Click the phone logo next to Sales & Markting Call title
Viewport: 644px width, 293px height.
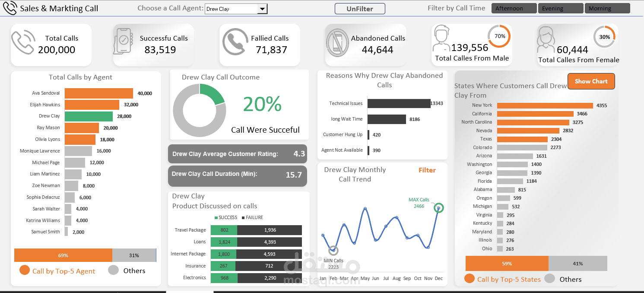pos(10,8)
